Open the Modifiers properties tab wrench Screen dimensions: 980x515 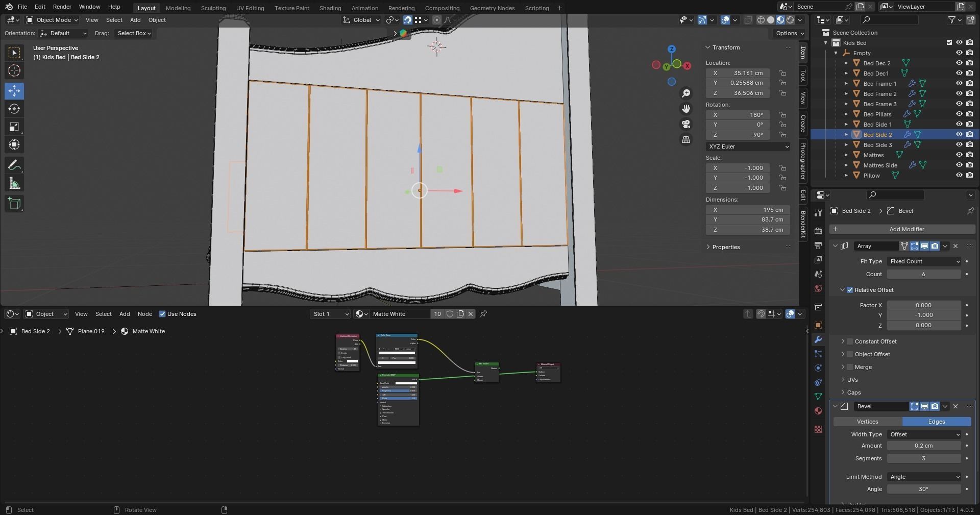tap(818, 339)
